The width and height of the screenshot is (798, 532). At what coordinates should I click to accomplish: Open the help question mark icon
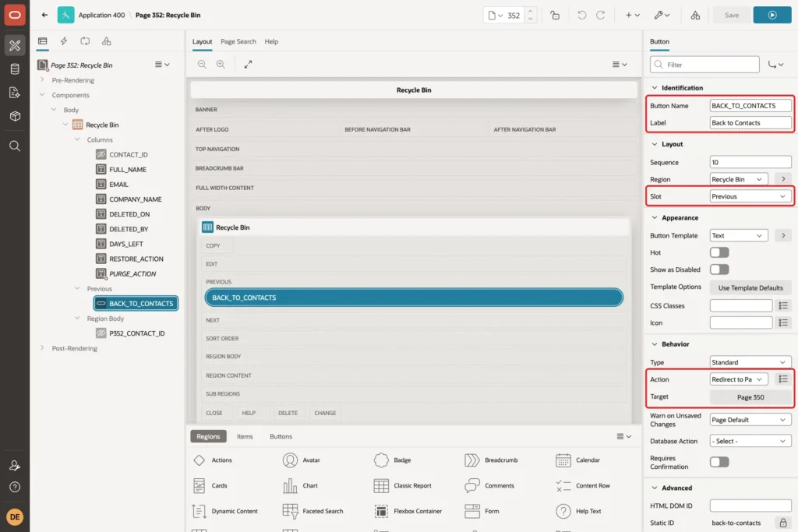tap(15, 488)
